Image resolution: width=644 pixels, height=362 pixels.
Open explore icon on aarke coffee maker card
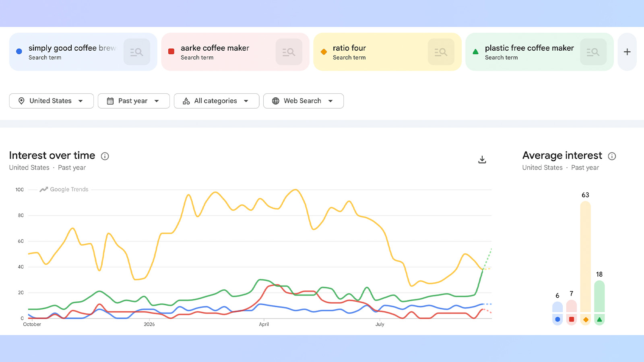point(289,52)
